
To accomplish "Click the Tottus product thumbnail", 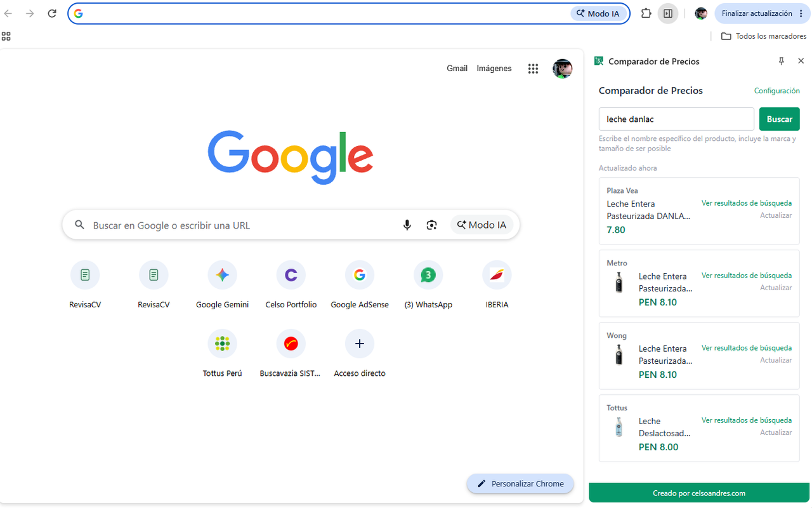I will [x=619, y=427].
